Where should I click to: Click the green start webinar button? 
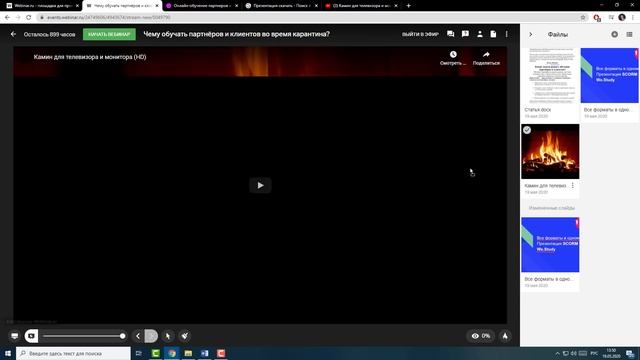[x=109, y=34]
